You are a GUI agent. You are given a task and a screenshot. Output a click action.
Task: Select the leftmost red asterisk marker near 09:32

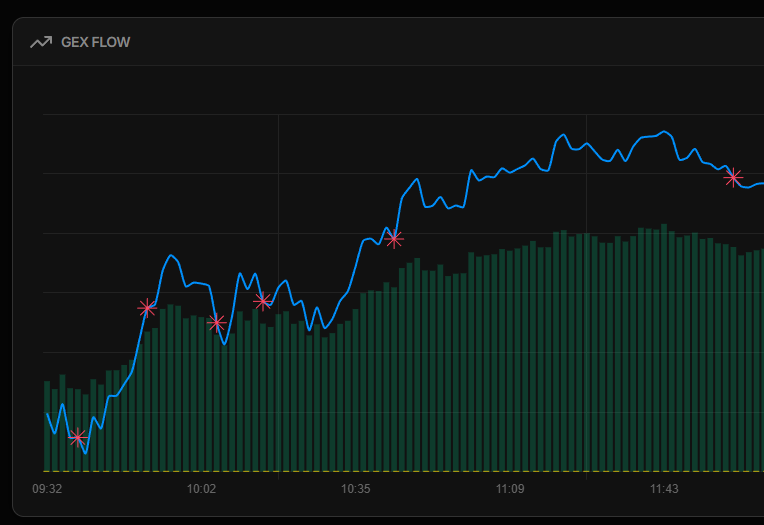(78, 437)
